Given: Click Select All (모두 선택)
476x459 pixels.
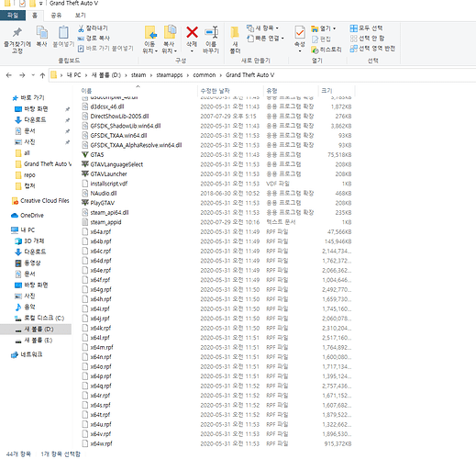Looking at the screenshot, I should click(x=366, y=28).
